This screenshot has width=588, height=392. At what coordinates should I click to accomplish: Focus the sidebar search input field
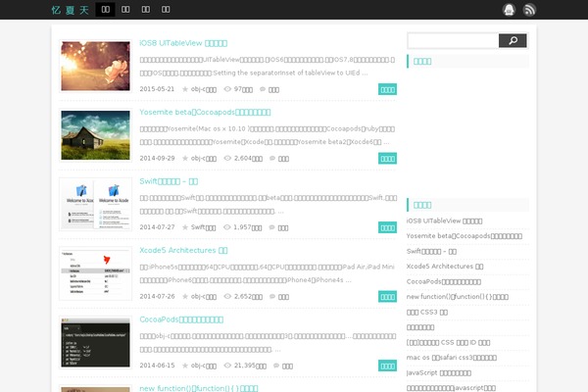point(453,40)
